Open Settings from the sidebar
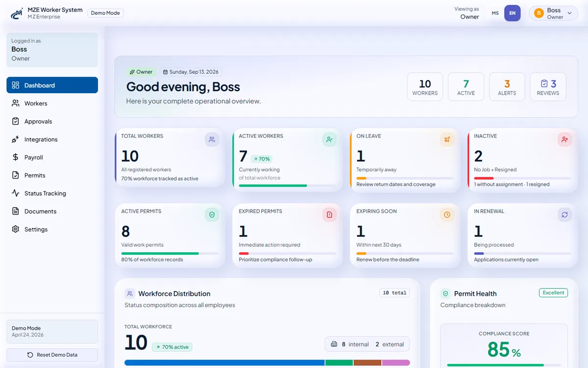This screenshot has height=368, width=588. tap(52, 229)
